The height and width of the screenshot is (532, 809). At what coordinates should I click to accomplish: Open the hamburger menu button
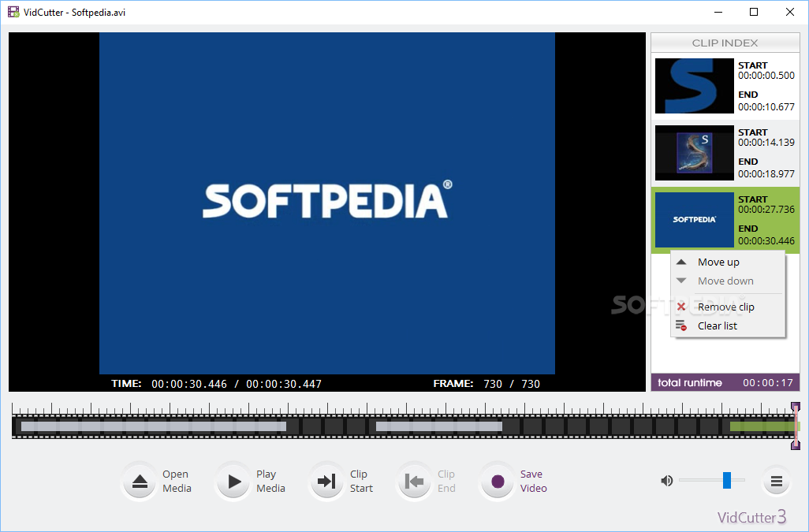click(x=777, y=482)
